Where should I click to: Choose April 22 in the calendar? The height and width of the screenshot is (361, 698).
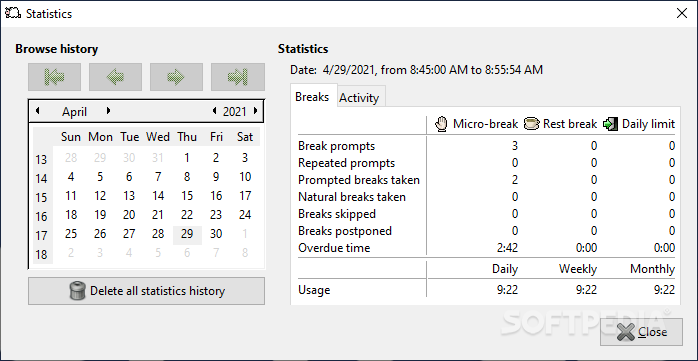[x=187, y=215]
